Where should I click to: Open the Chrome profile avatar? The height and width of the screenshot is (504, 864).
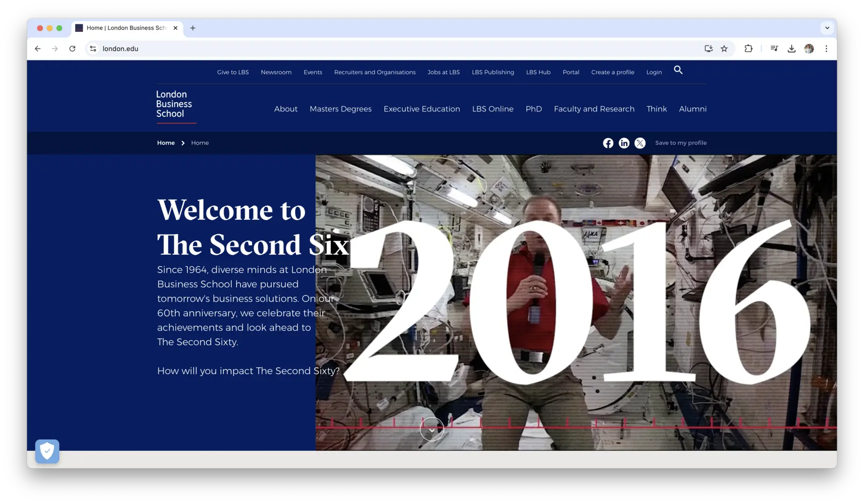pyautogui.click(x=809, y=49)
